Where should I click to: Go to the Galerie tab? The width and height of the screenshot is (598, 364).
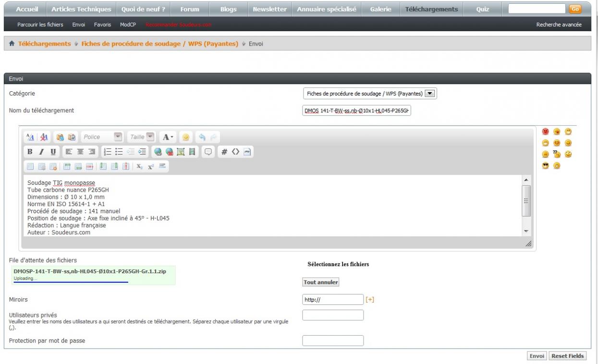click(381, 9)
